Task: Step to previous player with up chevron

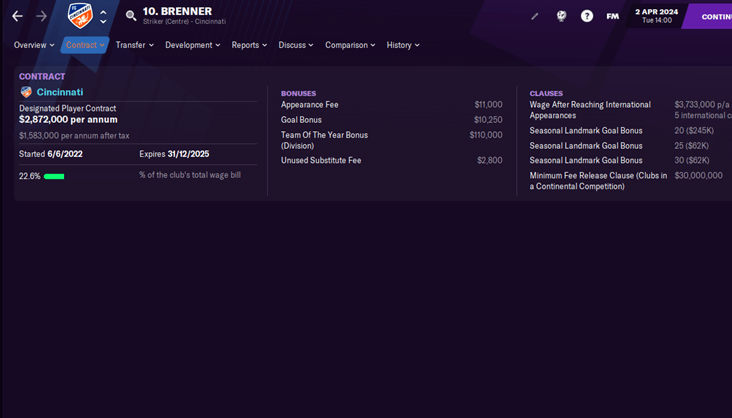Action: click(x=103, y=12)
